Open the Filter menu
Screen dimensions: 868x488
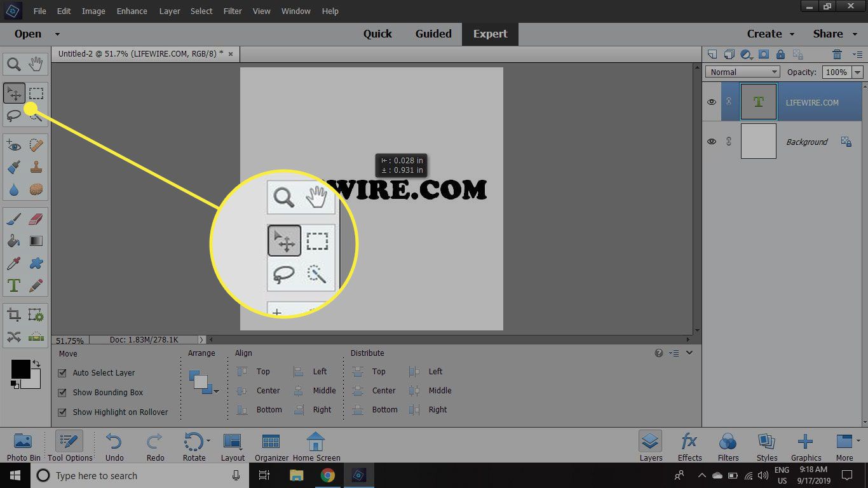233,11
